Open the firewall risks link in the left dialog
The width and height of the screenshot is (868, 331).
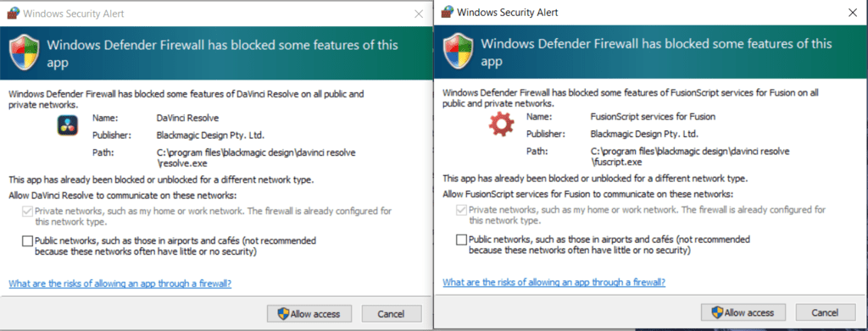120,284
